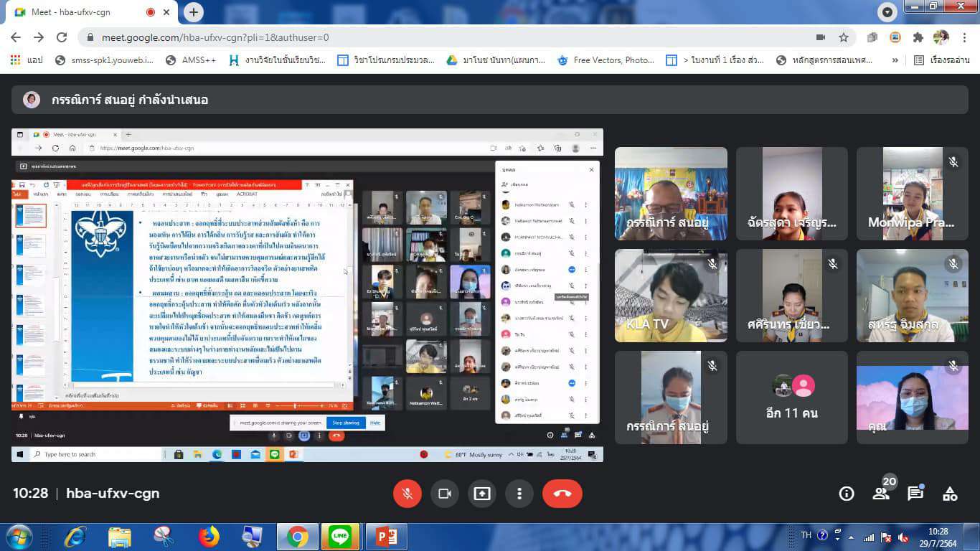The height and width of the screenshot is (551, 980).
Task: Open a new Chrome tab
Action: point(193,12)
